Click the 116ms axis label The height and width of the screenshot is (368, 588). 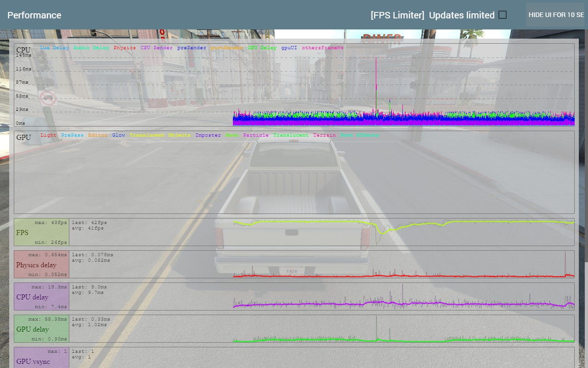[x=24, y=69]
